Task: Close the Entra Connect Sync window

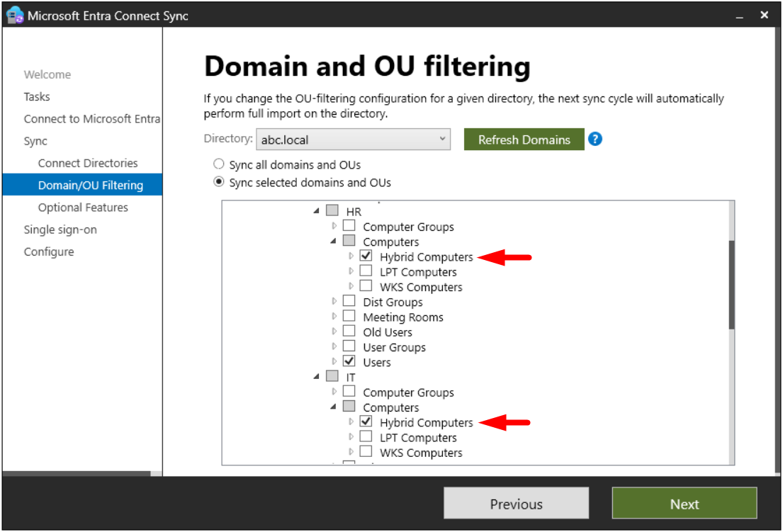Action: [764, 15]
